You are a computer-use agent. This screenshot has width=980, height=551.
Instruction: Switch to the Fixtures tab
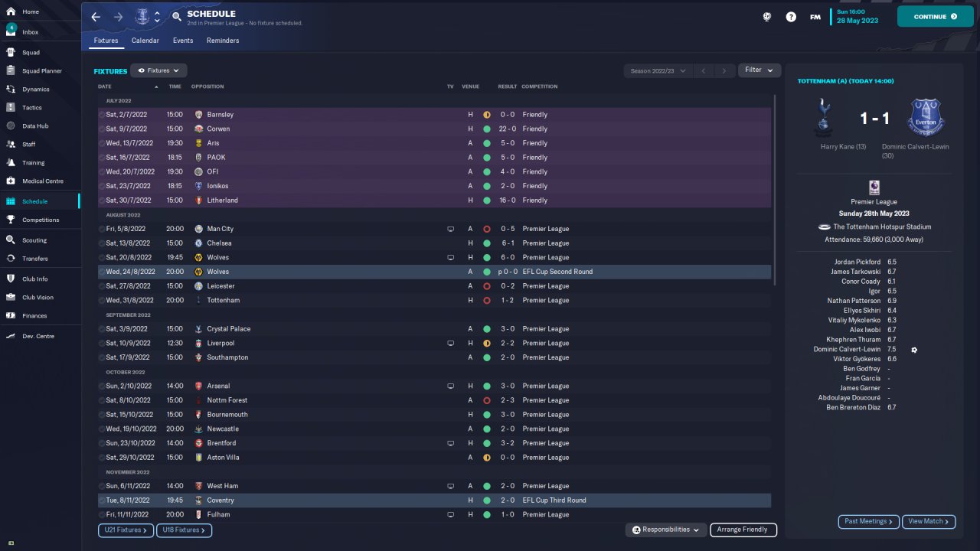106,41
